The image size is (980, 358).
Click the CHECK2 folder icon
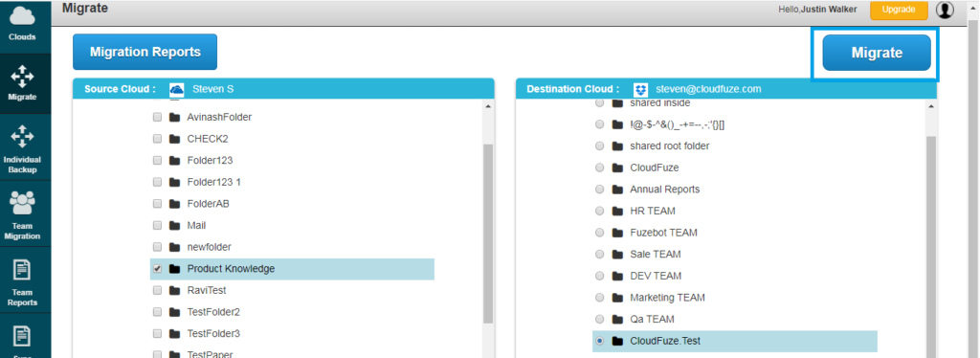[x=174, y=139]
